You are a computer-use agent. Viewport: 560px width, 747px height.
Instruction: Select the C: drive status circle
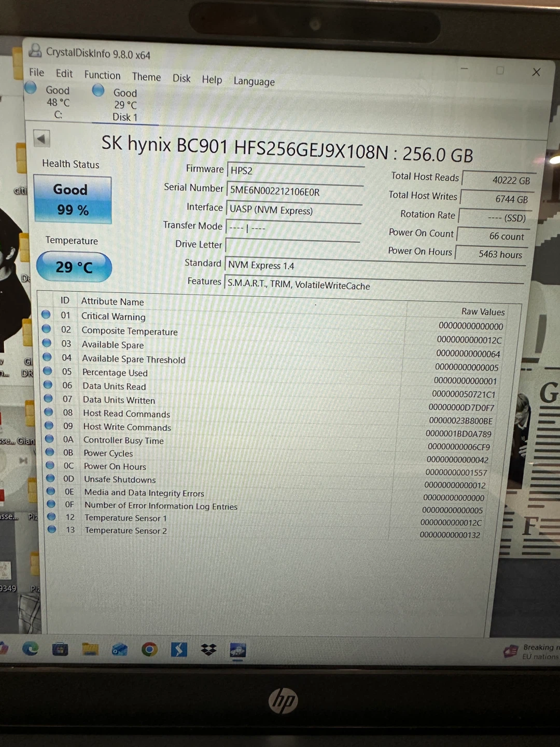point(31,88)
